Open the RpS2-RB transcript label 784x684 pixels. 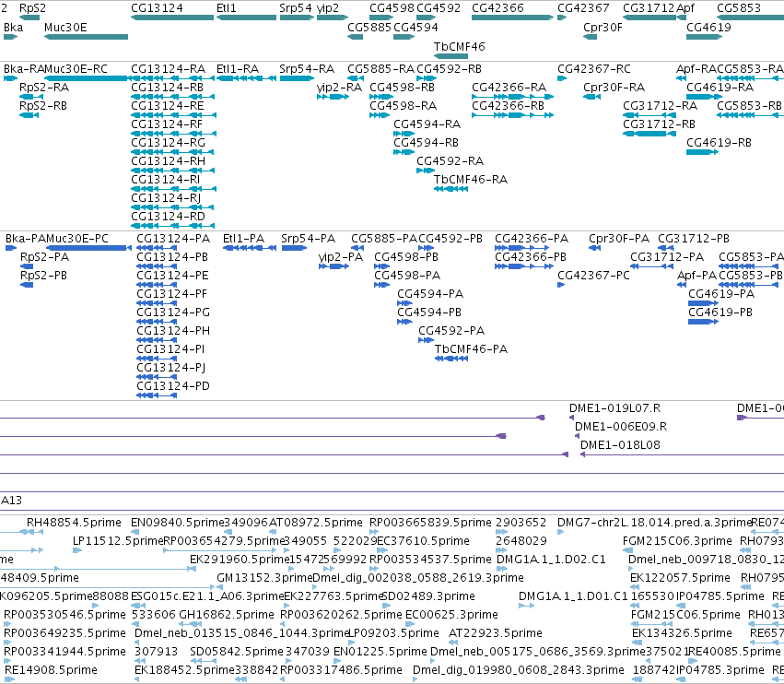click(x=43, y=106)
